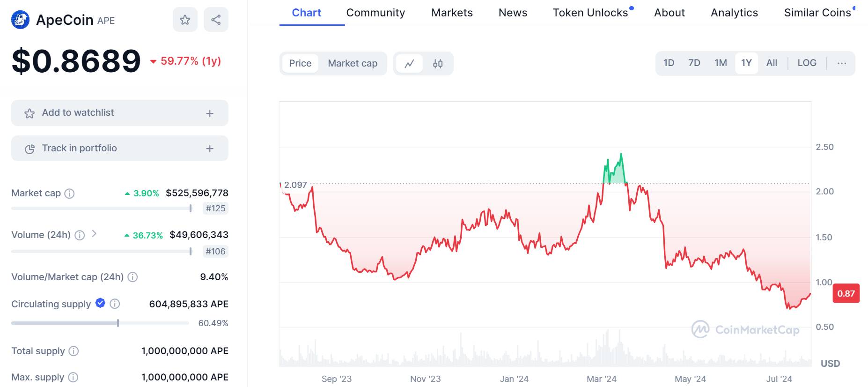Open the Markets tab
This screenshot has height=387, width=868.
point(452,13)
